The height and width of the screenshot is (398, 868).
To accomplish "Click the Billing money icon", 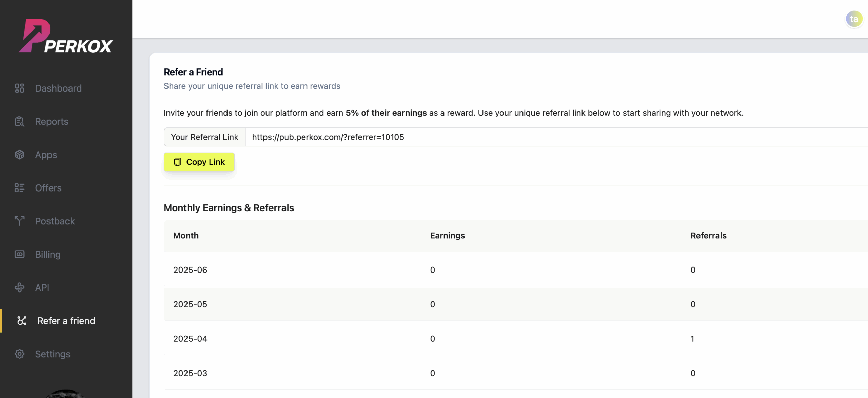I will 19,254.
